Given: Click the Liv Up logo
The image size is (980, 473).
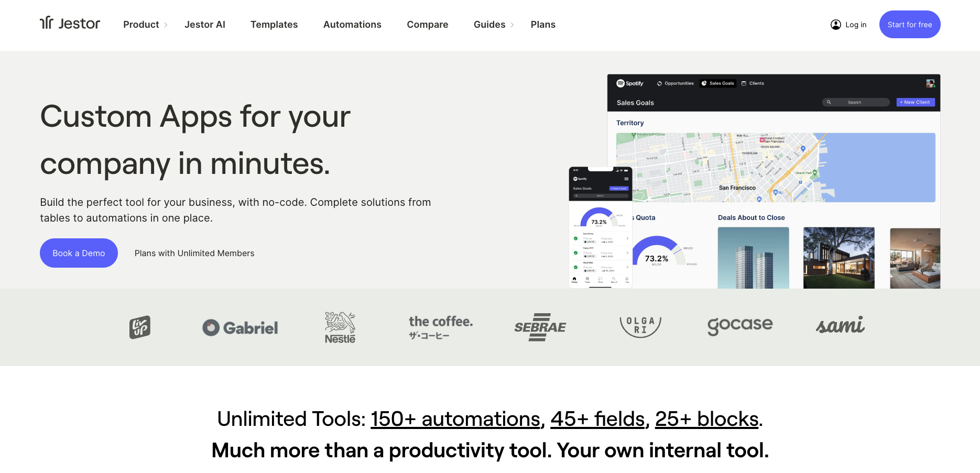Looking at the screenshot, I should tap(140, 327).
